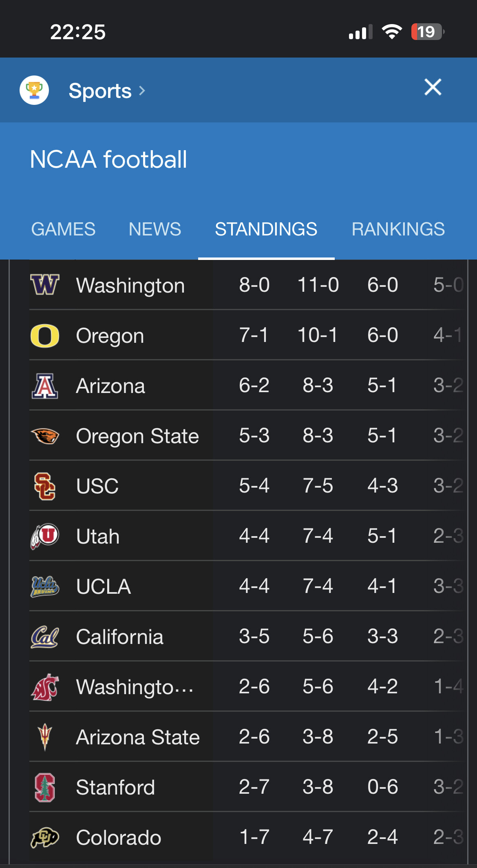Expand the Sports header chevron
Viewport: 477px width, 868px height.
(142, 91)
